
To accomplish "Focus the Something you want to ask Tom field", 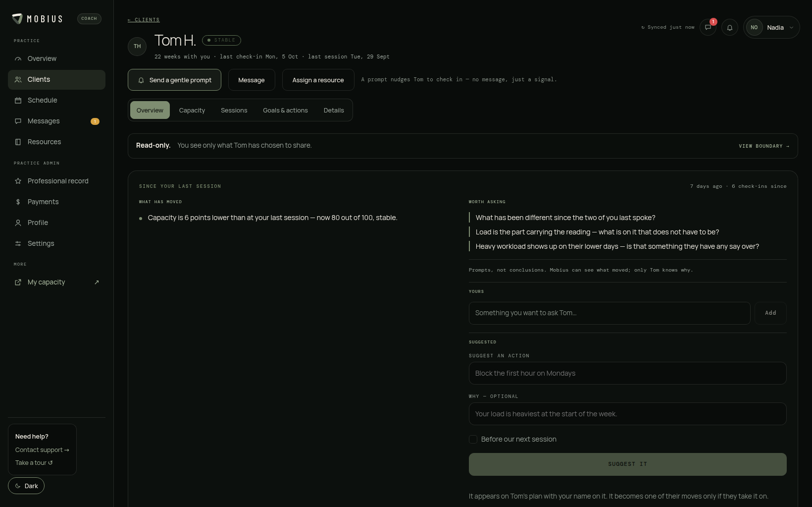I will point(609,313).
